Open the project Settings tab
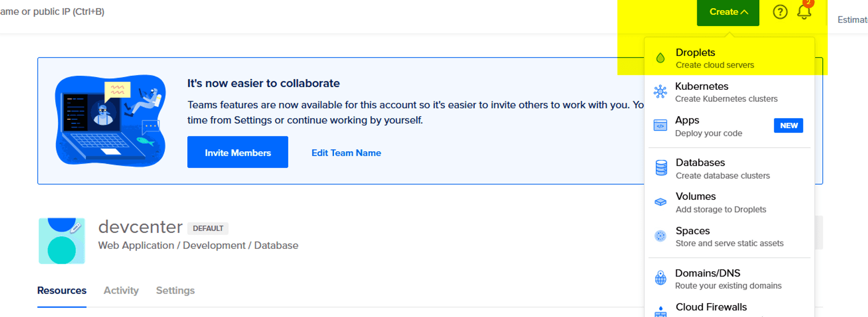 175,290
